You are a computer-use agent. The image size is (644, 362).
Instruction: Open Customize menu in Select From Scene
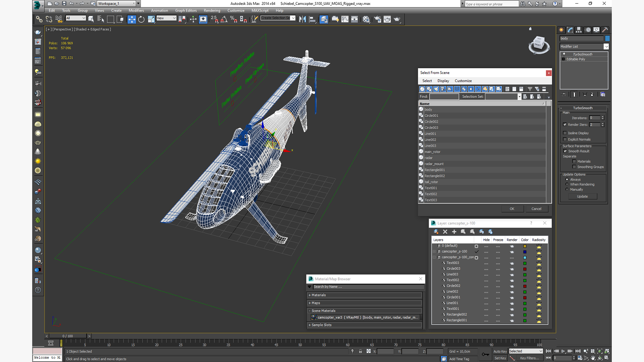click(463, 81)
